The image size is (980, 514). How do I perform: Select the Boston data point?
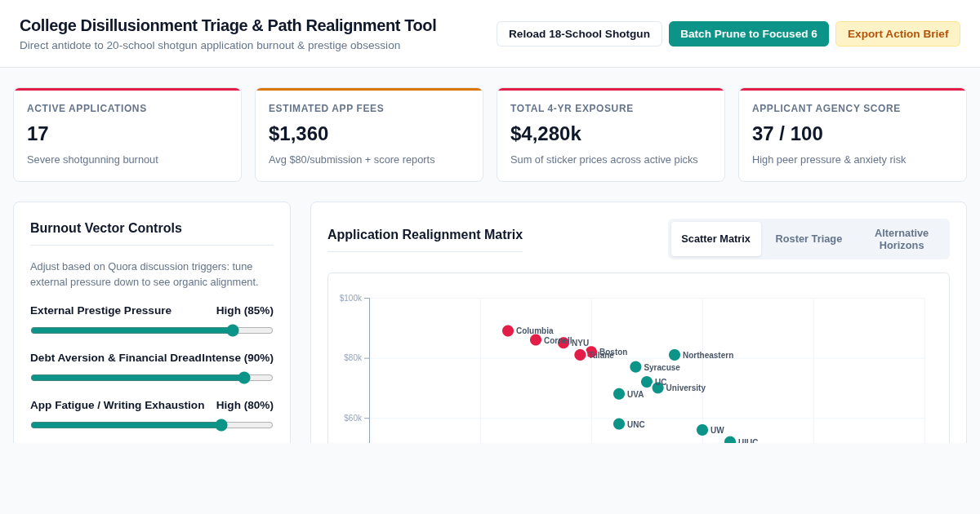pyautogui.click(x=591, y=352)
